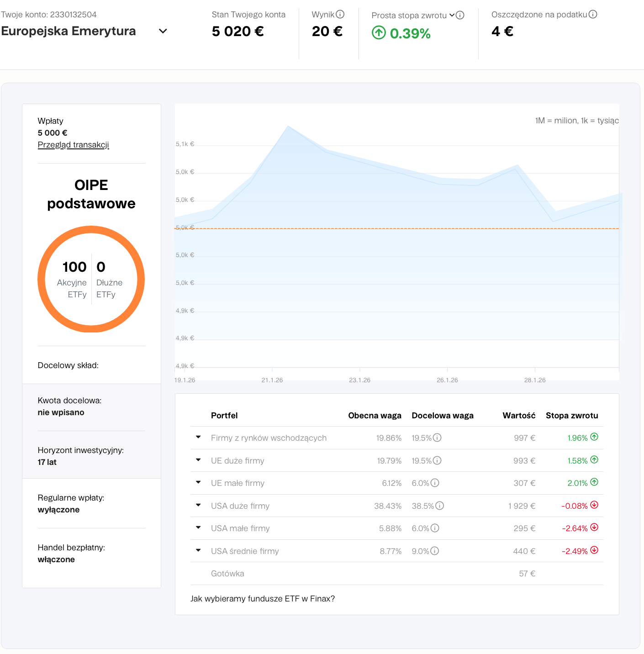Open the Prosta stopa zwrotu dropdown
Screen dimensions: 644x654
coord(452,15)
